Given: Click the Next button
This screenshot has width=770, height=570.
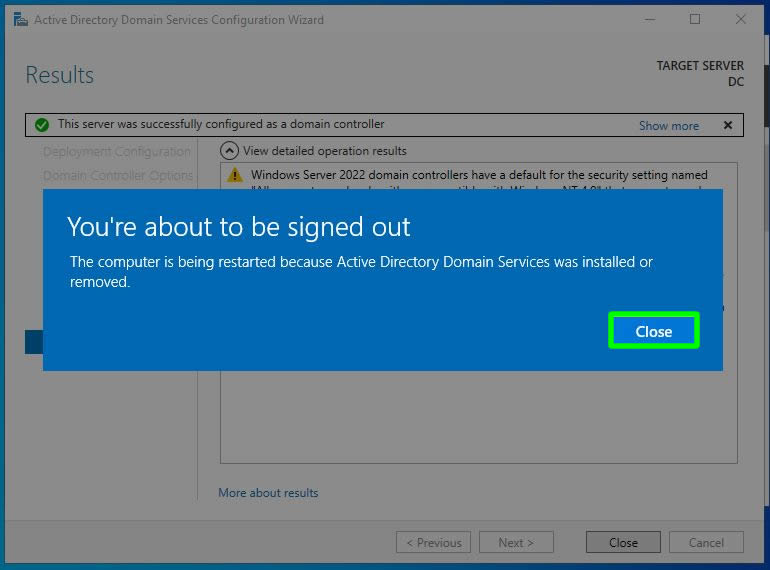Looking at the screenshot, I should (515, 543).
